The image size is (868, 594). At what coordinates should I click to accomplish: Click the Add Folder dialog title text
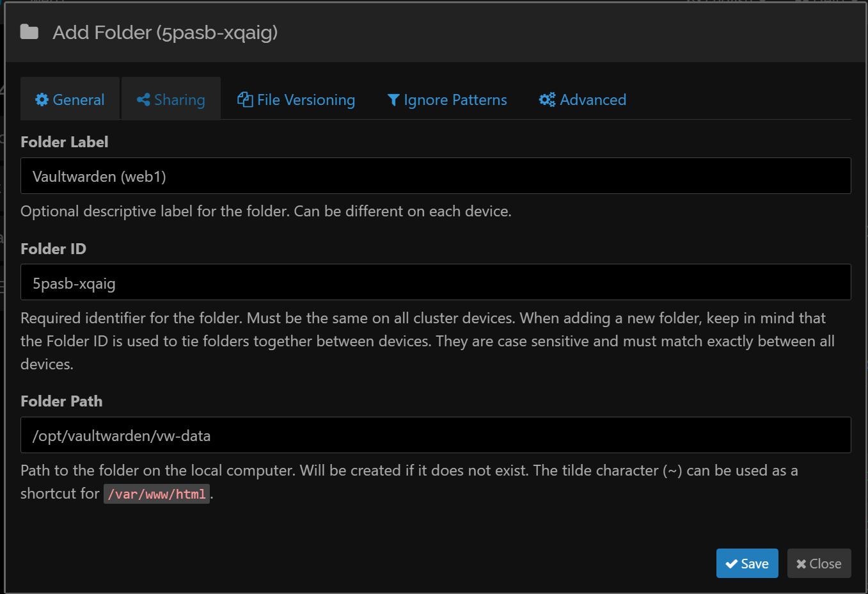(x=165, y=32)
